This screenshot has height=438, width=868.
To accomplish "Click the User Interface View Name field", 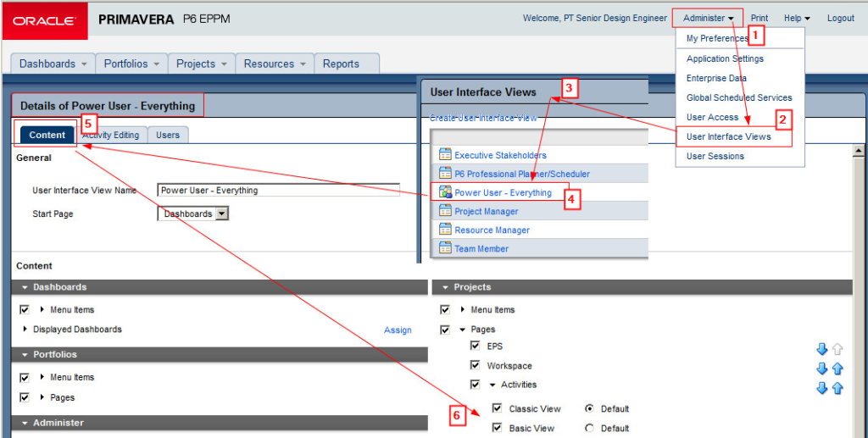I will pyautogui.click(x=278, y=191).
